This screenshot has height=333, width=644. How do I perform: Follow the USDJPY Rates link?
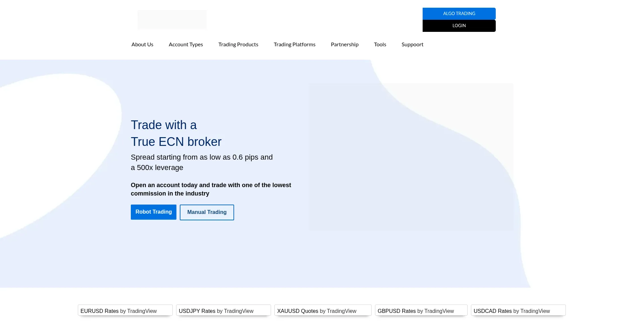[x=197, y=311]
